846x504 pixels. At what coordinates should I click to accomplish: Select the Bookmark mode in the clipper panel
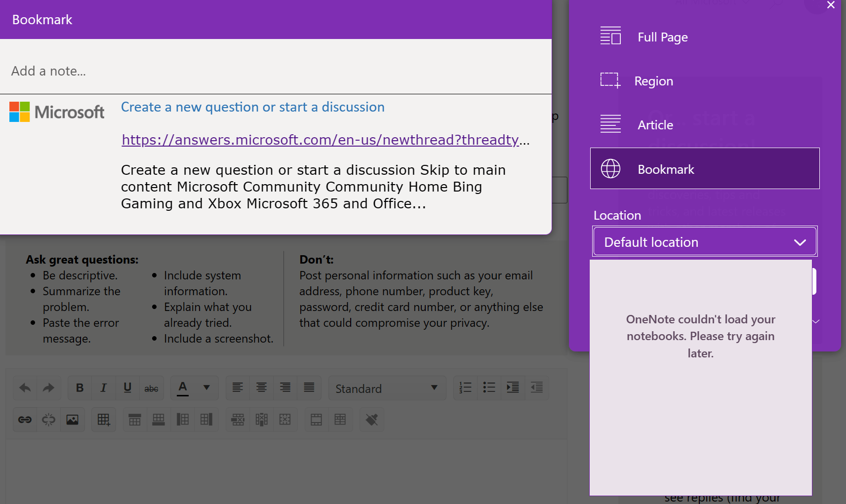(x=665, y=168)
